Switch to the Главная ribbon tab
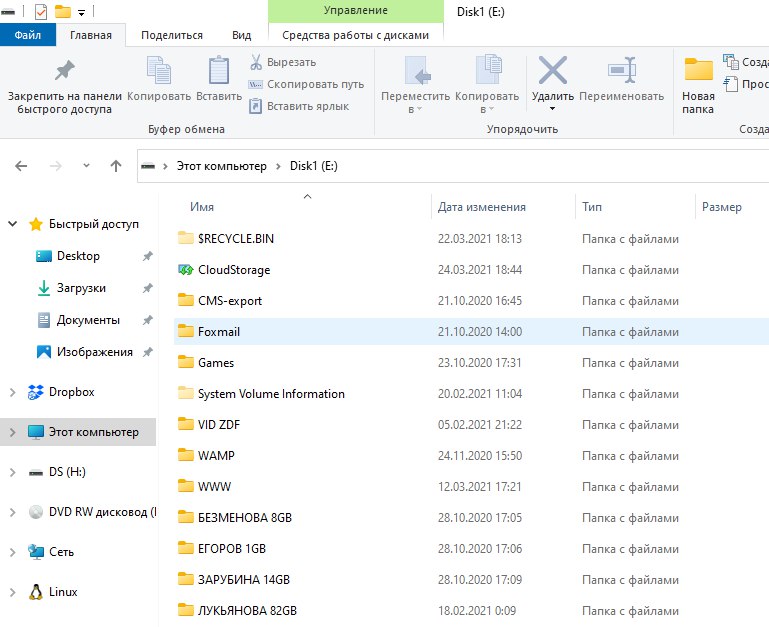The image size is (769, 627). pyautogui.click(x=91, y=35)
